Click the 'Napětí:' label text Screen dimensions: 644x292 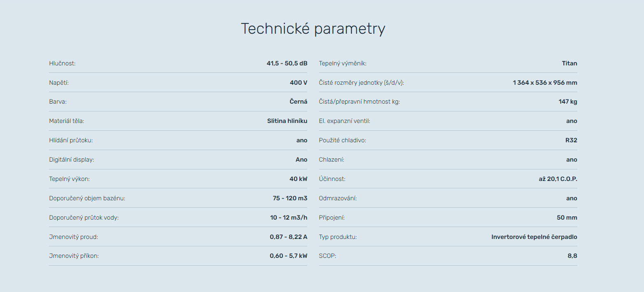[x=59, y=83]
